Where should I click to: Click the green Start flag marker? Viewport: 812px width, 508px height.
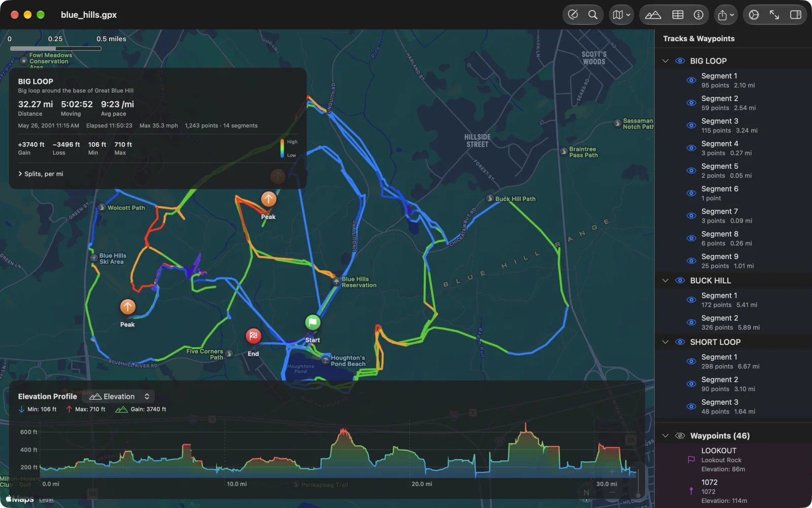coord(313,323)
